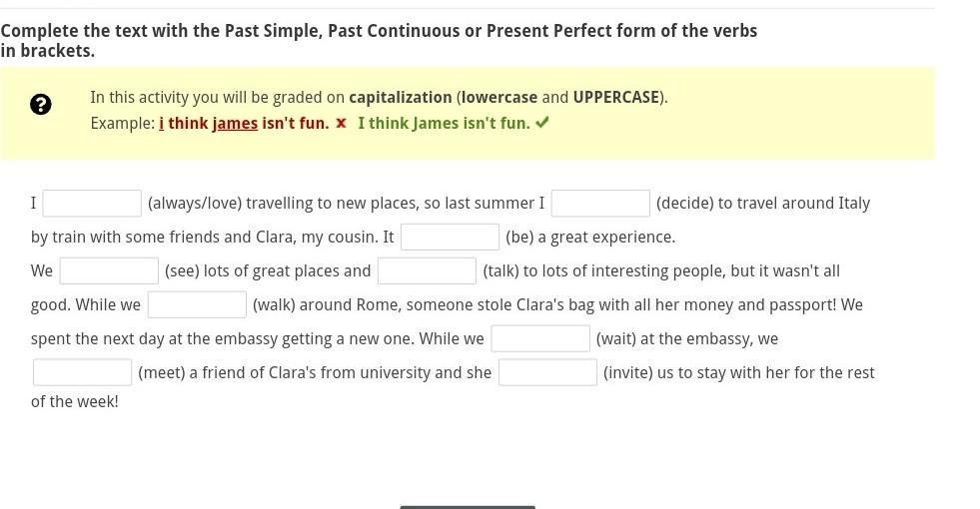Click the dark button at page bottom
Image resolution: width=980 pixels, height=509 pixels.
pyautogui.click(x=468, y=507)
